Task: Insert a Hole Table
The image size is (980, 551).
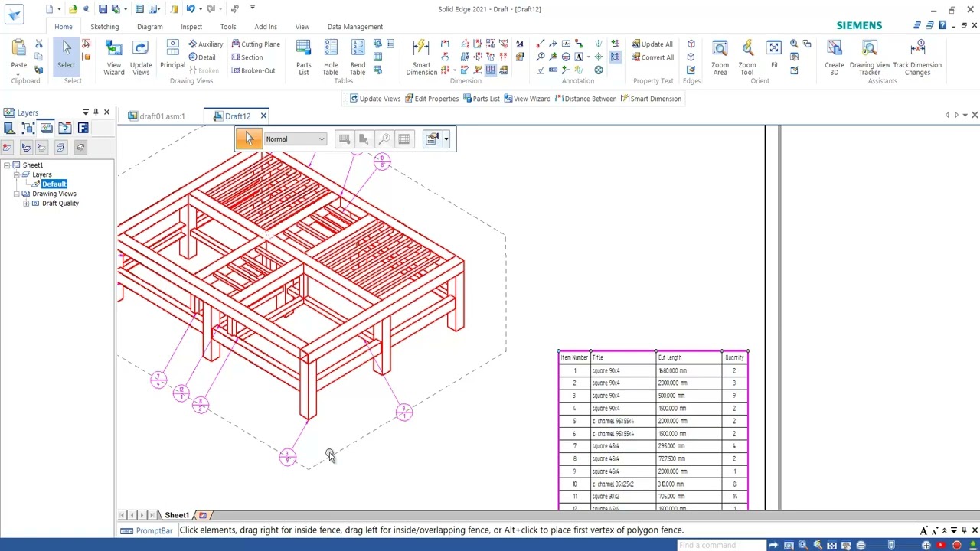Action: pos(331,58)
